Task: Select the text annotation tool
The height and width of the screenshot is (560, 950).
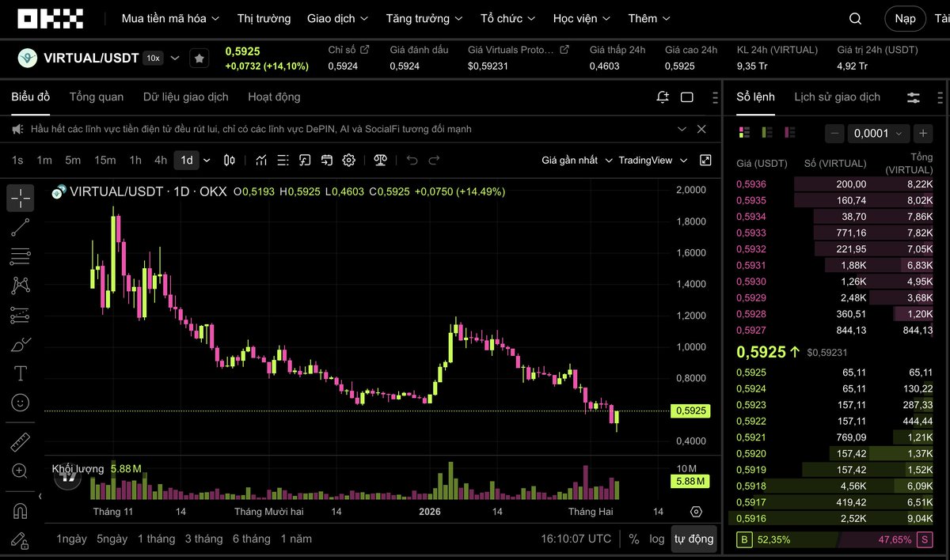Action: click(21, 373)
